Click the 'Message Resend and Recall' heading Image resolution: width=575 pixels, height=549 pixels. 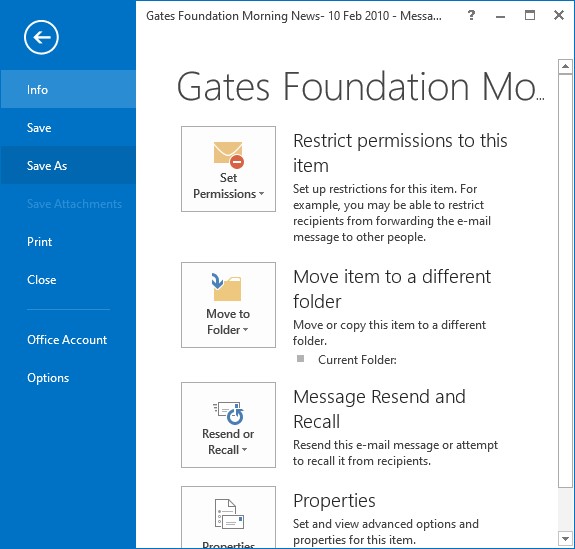[379, 409]
